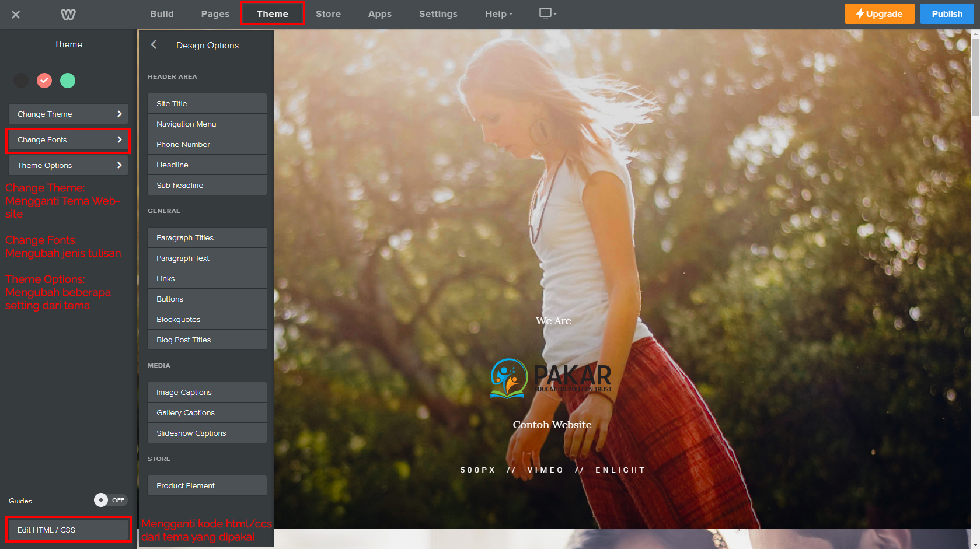Click the Upgrade button
This screenshot has width=980, height=549.
pyautogui.click(x=880, y=14)
